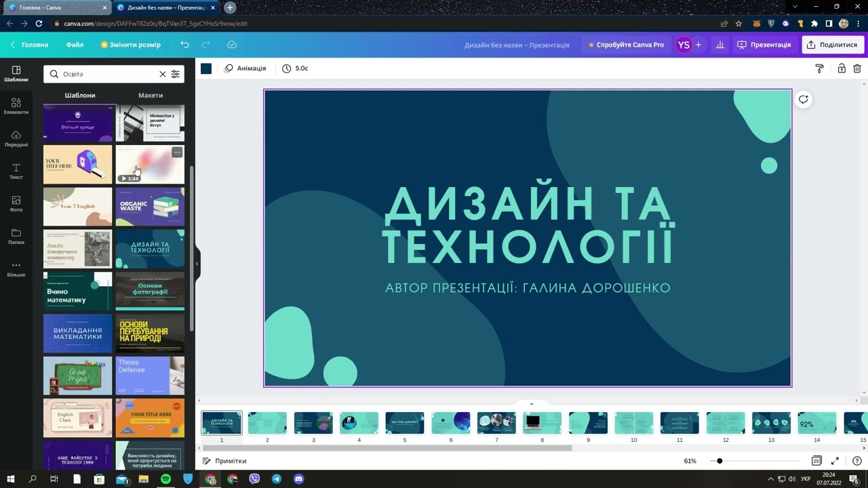Image resolution: width=868 pixels, height=488 pixels.
Task: Open search filters next to search box
Action: coord(176,74)
